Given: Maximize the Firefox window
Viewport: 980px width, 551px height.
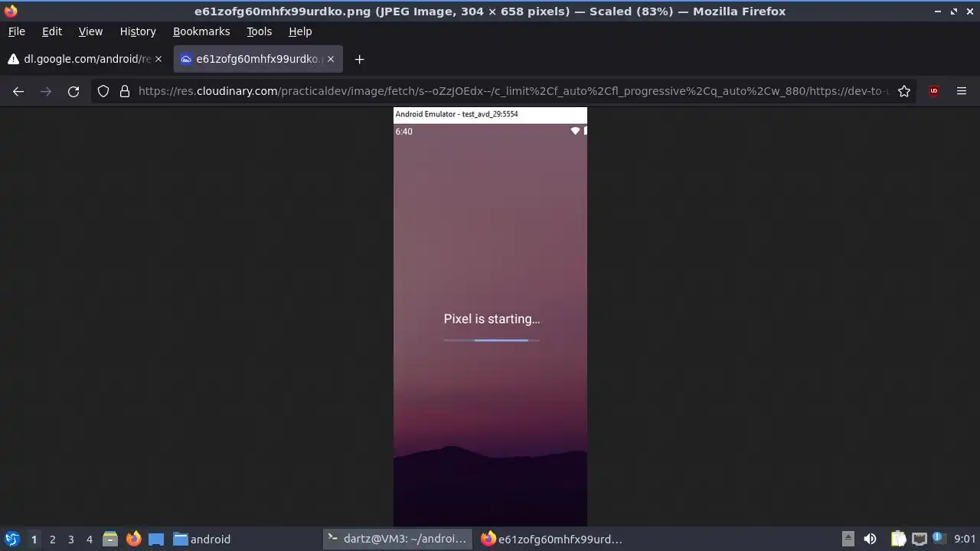Looking at the screenshot, I should click(x=954, y=11).
